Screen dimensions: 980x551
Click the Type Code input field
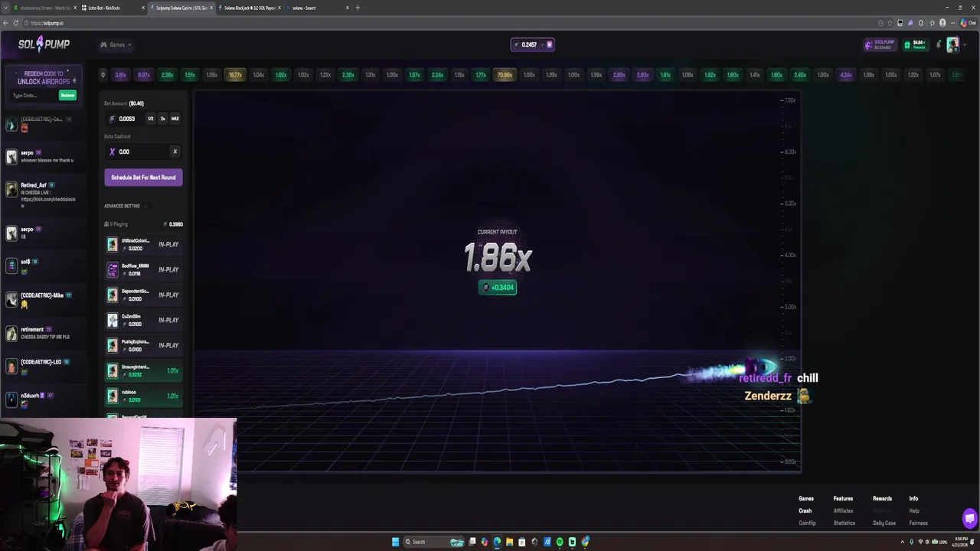[x=32, y=96]
